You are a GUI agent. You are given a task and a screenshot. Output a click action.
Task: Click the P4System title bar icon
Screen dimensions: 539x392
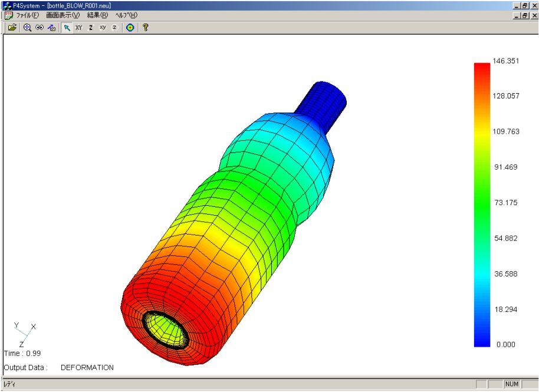tap(7, 6)
